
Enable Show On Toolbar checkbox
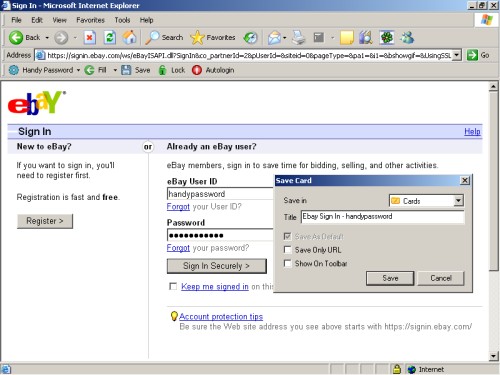pos(287,263)
